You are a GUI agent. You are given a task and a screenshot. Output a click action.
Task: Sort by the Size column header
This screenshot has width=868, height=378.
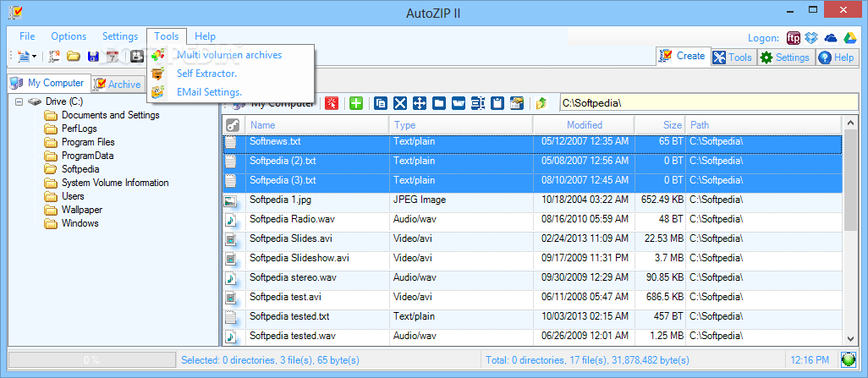point(661,125)
